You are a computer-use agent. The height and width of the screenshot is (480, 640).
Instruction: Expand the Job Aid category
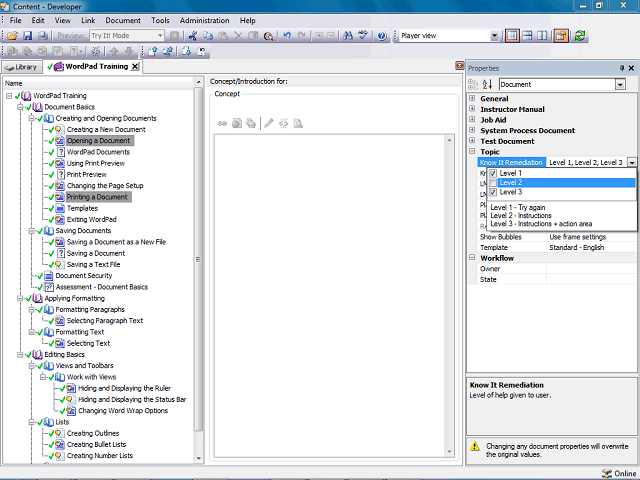pos(472,120)
